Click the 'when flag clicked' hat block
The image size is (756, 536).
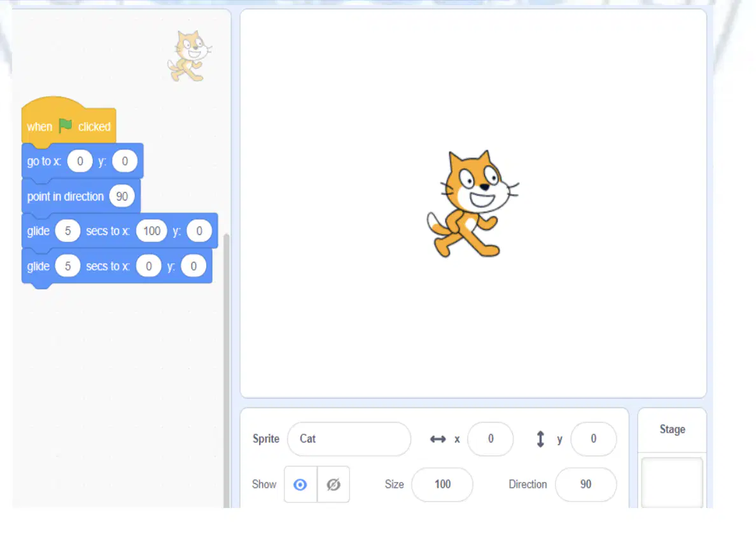click(x=69, y=123)
